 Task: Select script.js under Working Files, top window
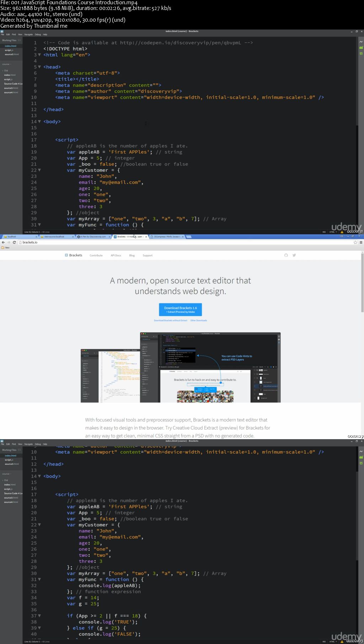pyautogui.click(x=9, y=50)
